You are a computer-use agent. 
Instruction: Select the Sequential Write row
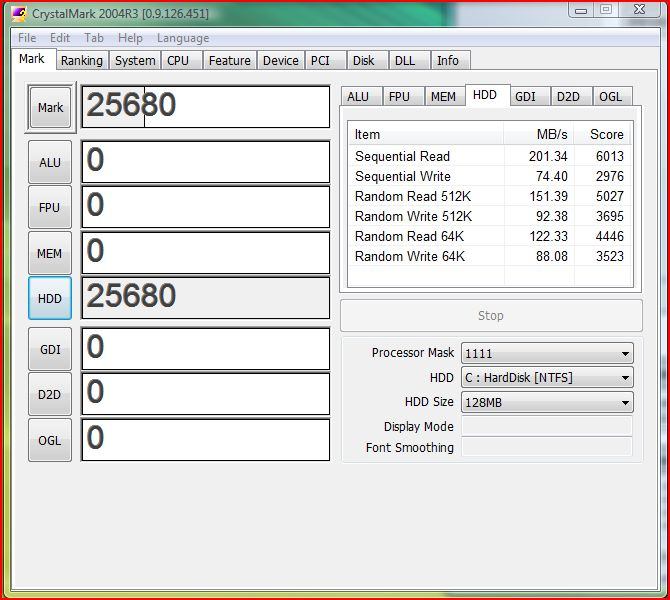pos(490,176)
